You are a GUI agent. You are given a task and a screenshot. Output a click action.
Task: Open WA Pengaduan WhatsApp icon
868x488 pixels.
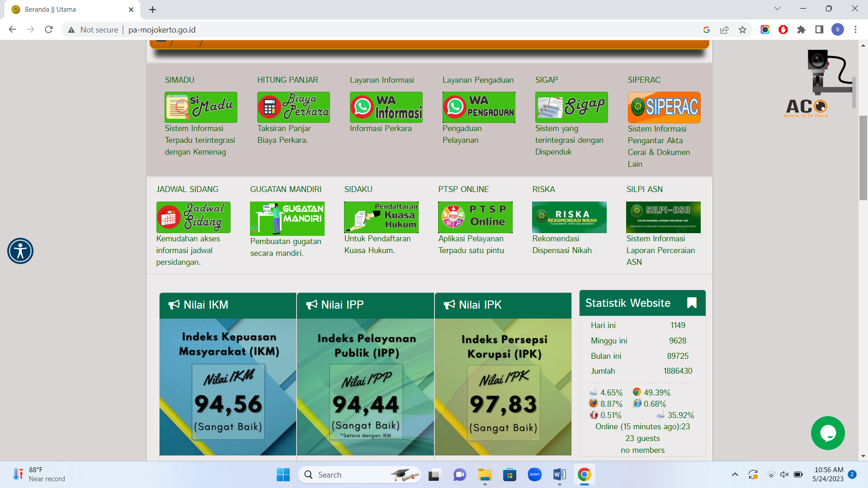coord(479,108)
